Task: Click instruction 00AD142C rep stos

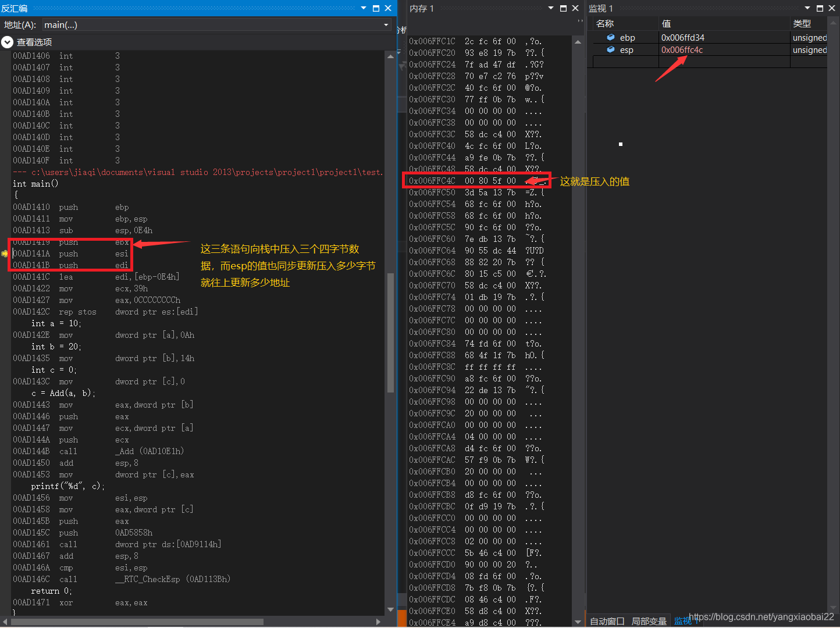Action: coord(105,312)
